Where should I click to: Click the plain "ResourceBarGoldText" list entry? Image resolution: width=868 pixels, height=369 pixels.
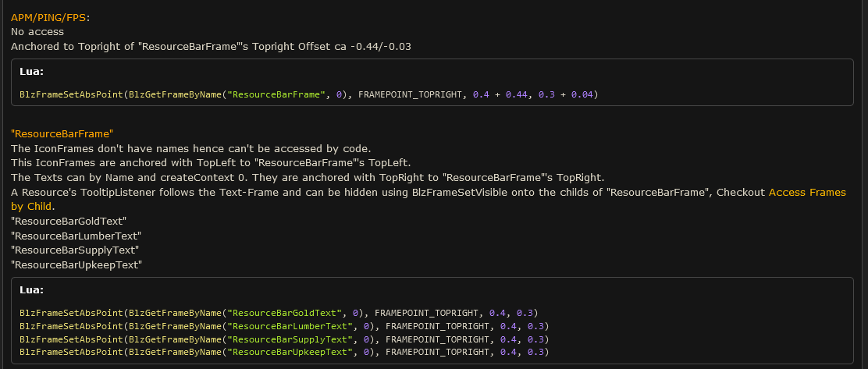pos(69,222)
